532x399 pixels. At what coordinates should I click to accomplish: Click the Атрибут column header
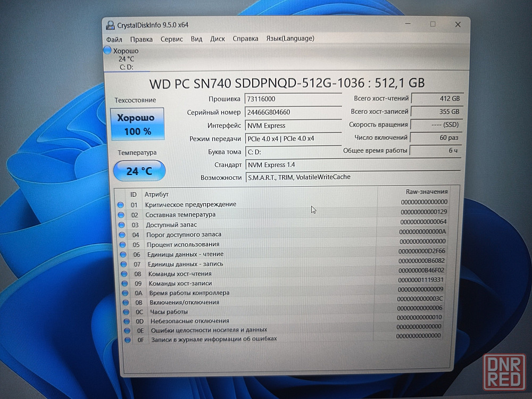156,195
